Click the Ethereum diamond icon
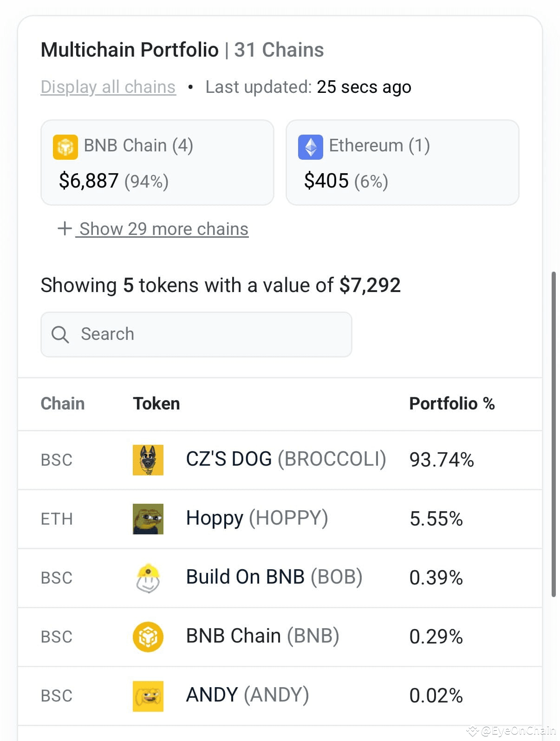560x741 pixels. pyautogui.click(x=311, y=146)
